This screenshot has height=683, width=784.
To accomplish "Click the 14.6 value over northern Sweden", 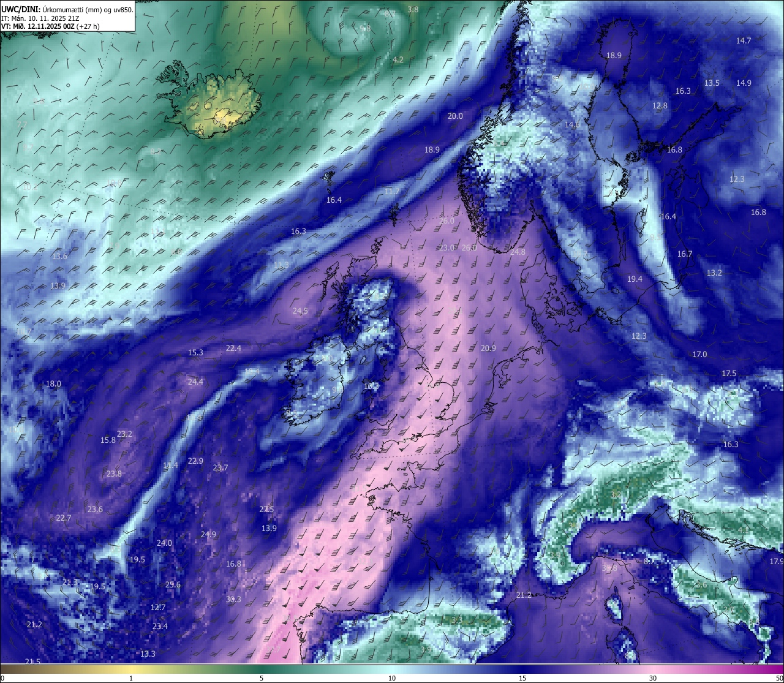I will pos(572,124).
